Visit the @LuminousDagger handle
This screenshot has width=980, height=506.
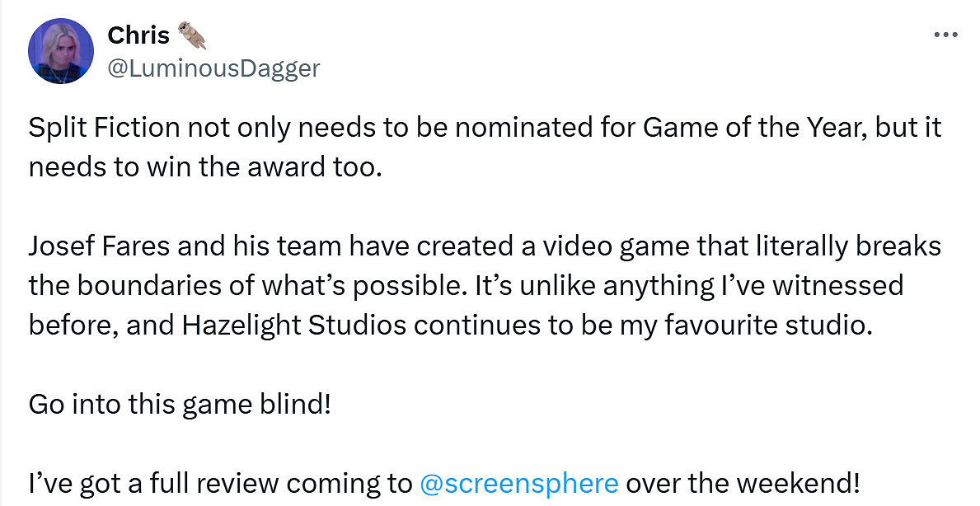pos(213,68)
